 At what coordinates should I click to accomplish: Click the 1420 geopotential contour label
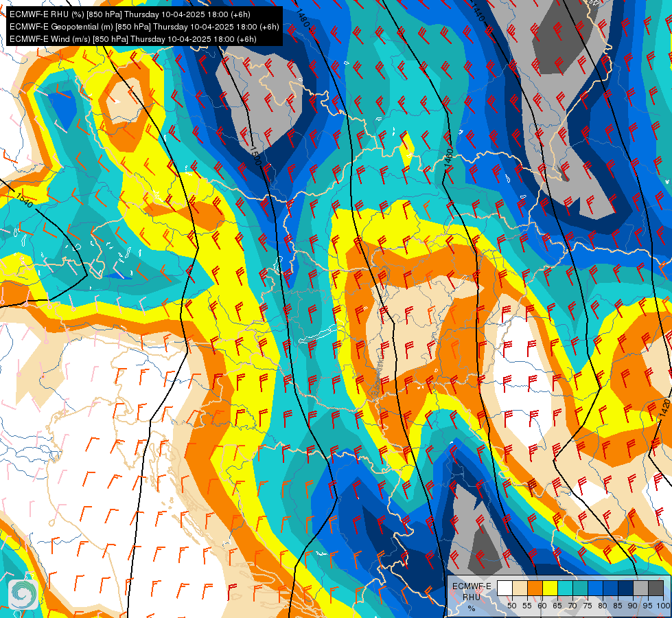click(664, 408)
